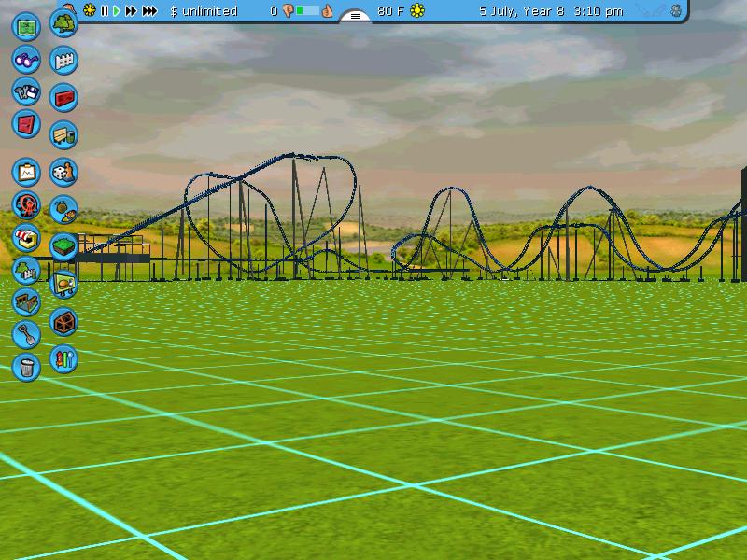The height and width of the screenshot is (560, 747).
Task: Open the queue and path building menu
Action: tap(26, 302)
